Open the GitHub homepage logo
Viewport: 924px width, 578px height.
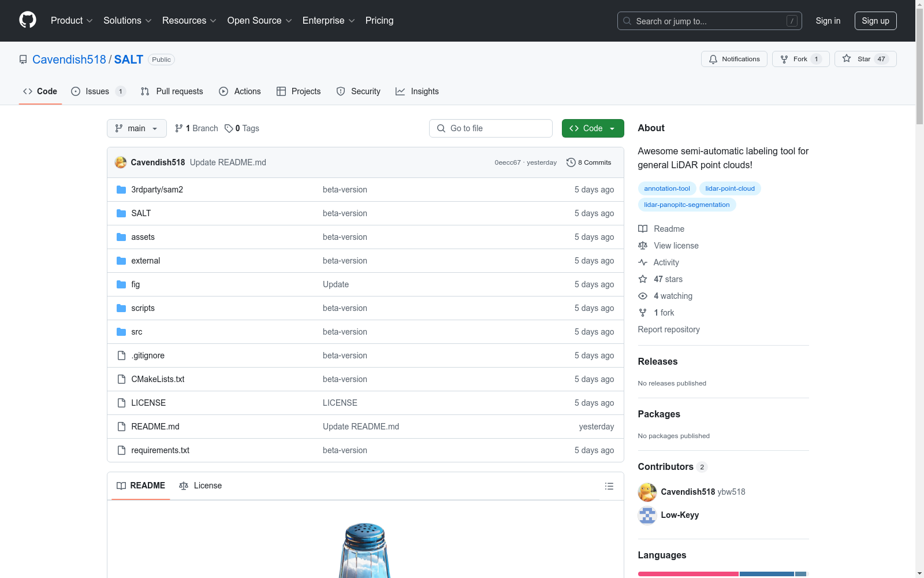pyautogui.click(x=28, y=20)
